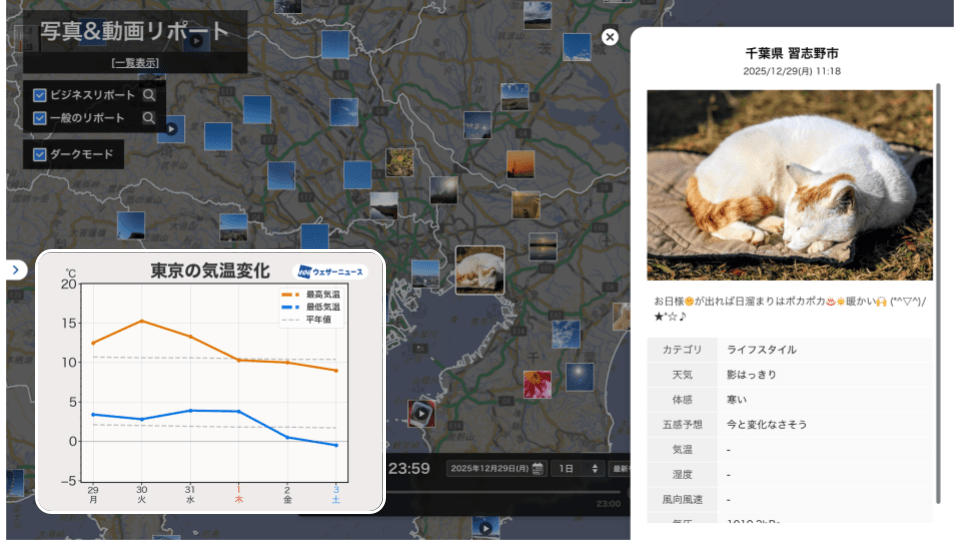Uncheck the ビジネスリポート checkbox
The image size is (960, 540).
coord(40,95)
